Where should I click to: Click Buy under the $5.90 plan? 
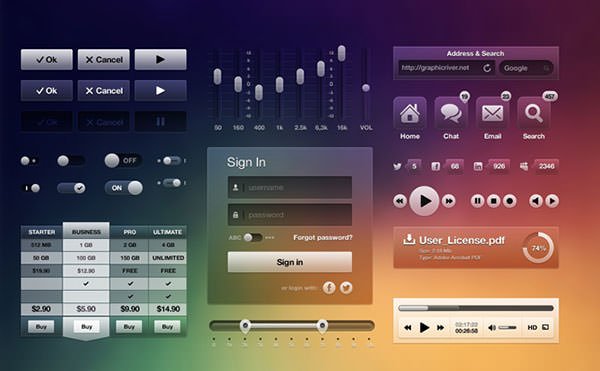pos(86,327)
